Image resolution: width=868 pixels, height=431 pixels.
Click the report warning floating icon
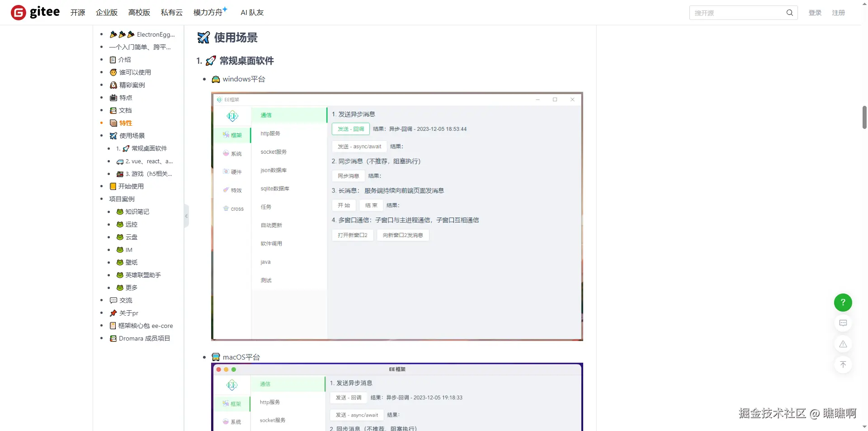[x=843, y=344]
